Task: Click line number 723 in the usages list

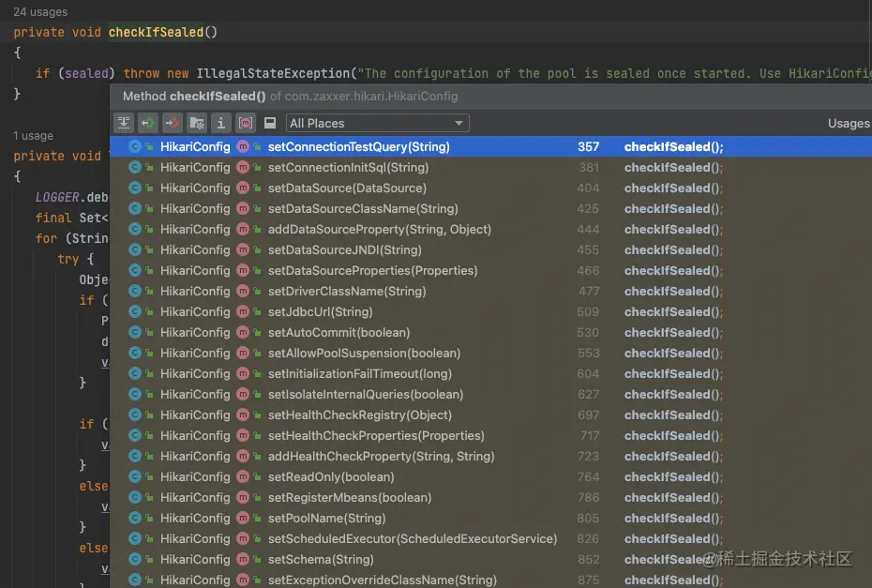Action: (589, 456)
